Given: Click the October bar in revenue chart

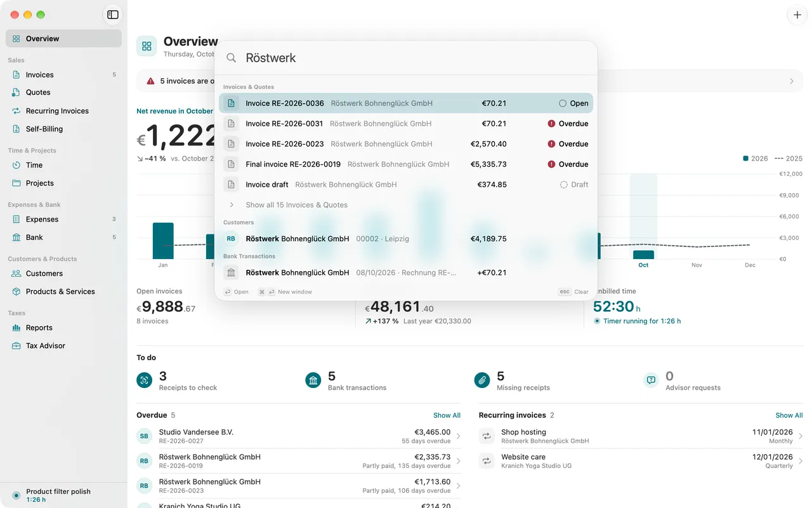Looking at the screenshot, I should (643, 255).
